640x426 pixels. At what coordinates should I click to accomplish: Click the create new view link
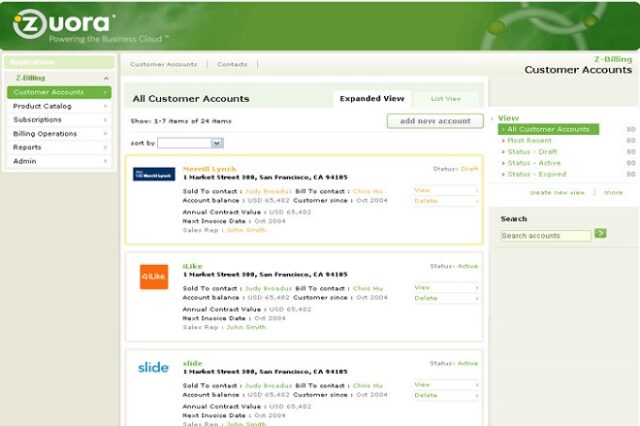pos(557,193)
